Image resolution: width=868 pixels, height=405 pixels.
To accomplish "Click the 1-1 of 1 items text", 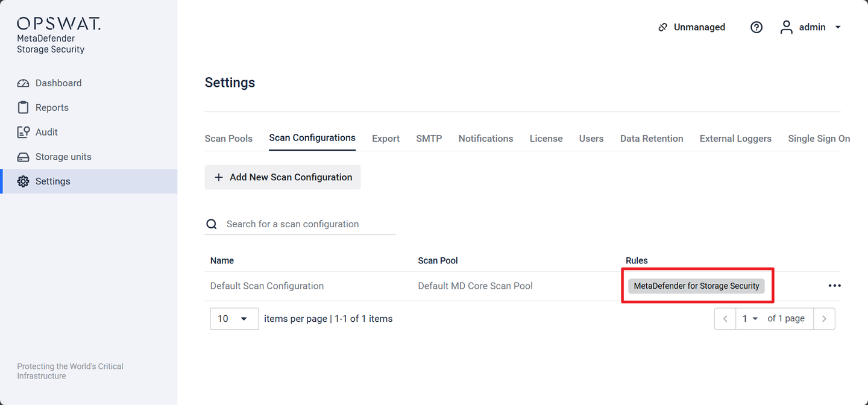I will coord(363,319).
